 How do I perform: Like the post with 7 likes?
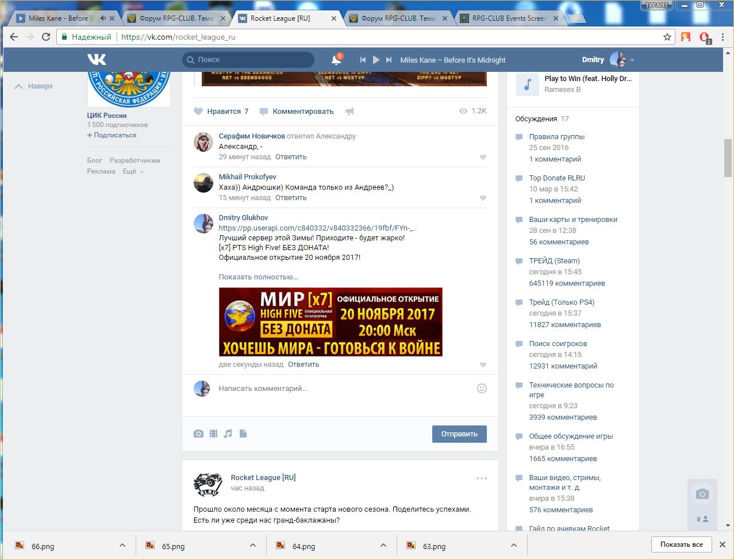click(x=221, y=112)
